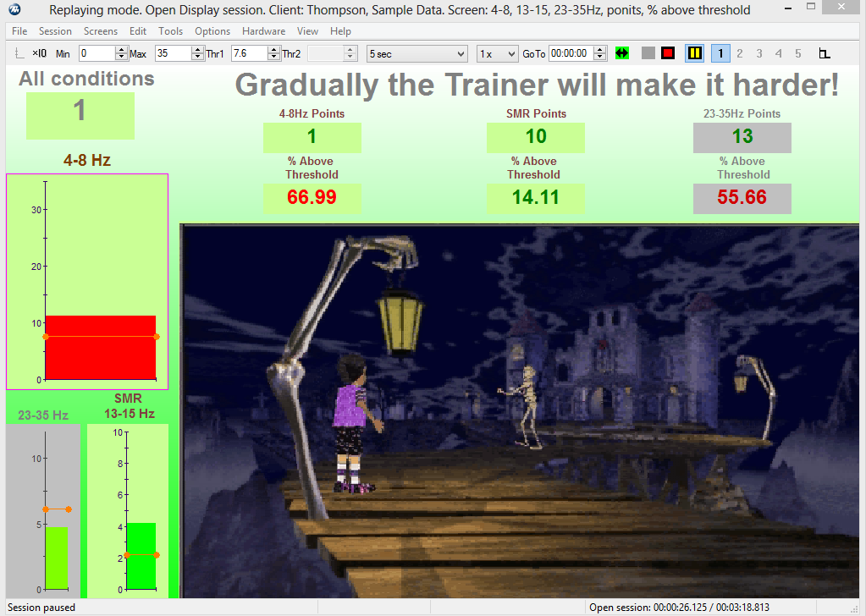The height and width of the screenshot is (616, 866).
Task: Click the application icon in title bar
Action: [x=15, y=9]
